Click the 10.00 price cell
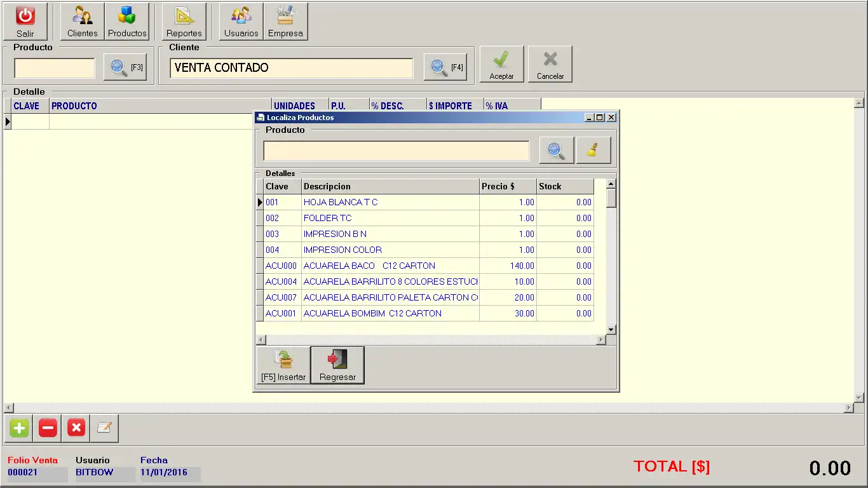868x488 pixels. tap(508, 281)
